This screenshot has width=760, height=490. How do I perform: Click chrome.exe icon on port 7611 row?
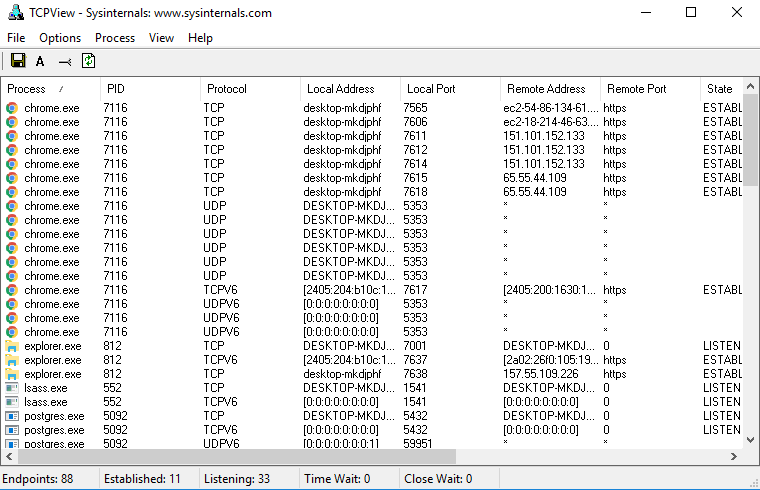tap(12, 136)
